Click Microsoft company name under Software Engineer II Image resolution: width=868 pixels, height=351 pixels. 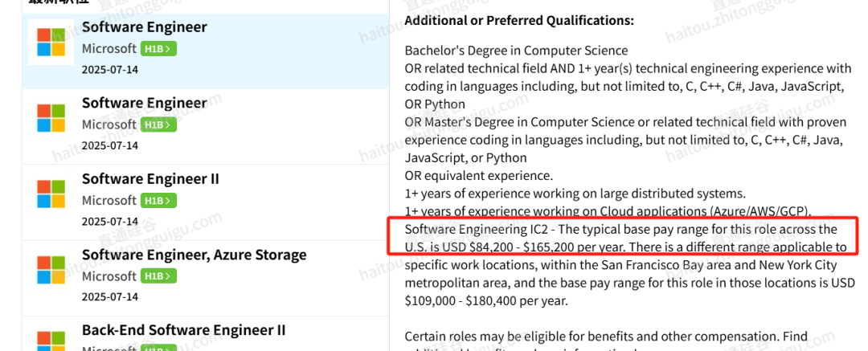pos(109,201)
